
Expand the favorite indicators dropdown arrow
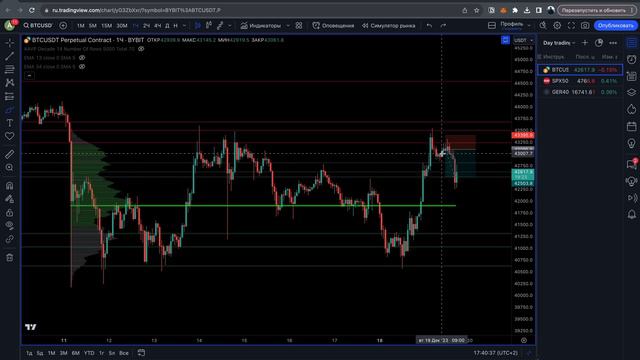[288, 25]
